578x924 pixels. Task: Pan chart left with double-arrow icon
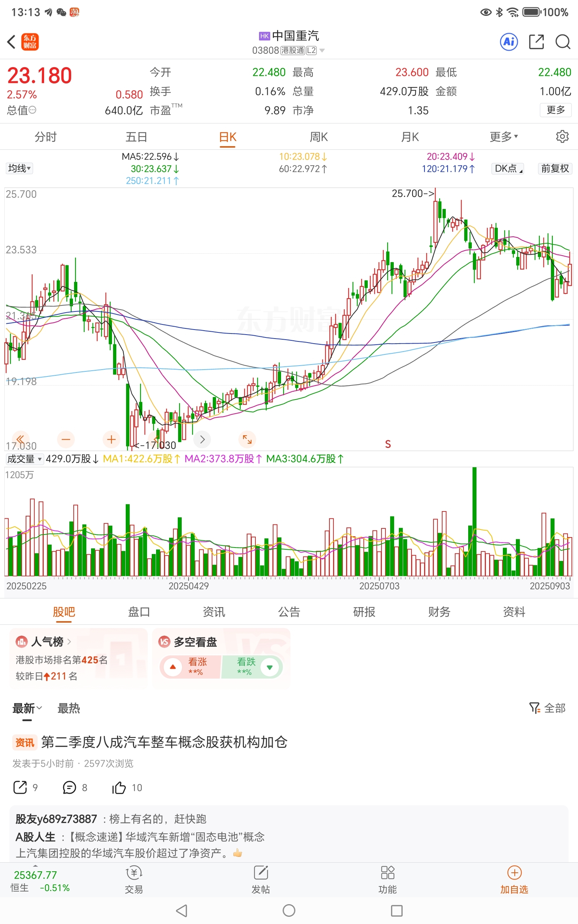[21, 439]
